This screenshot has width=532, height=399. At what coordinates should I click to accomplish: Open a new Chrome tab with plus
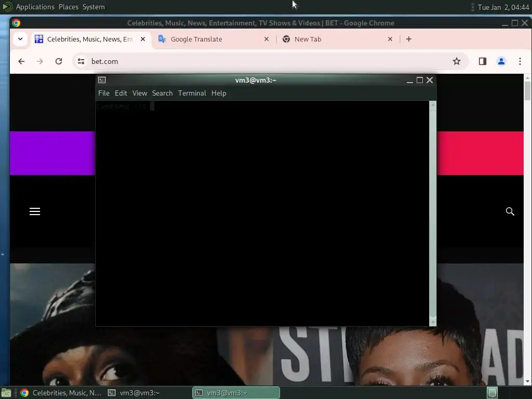(x=409, y=39)
